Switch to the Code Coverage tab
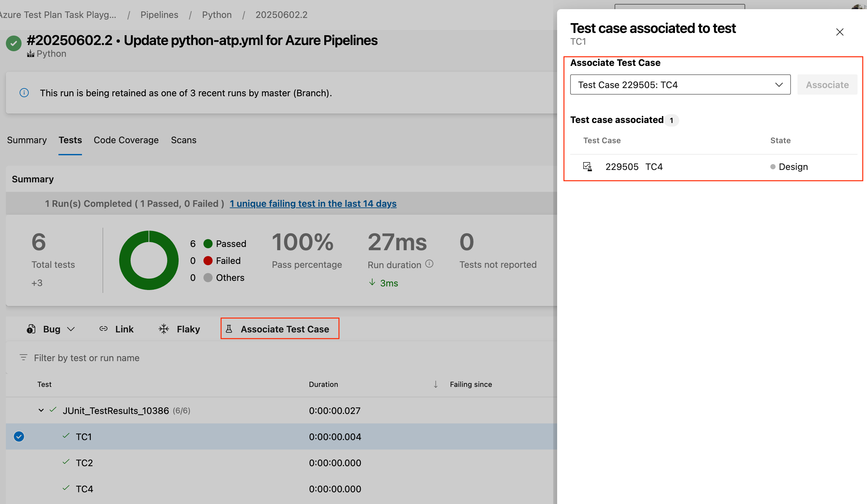Viewport: 867px width, 504px height. 126,140
